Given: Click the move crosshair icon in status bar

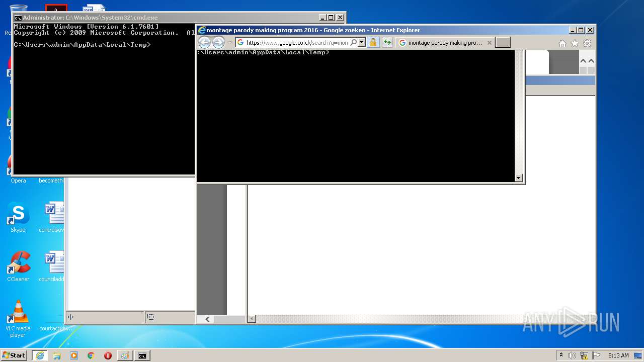Looking at the screenshot, I should (71, 317).
